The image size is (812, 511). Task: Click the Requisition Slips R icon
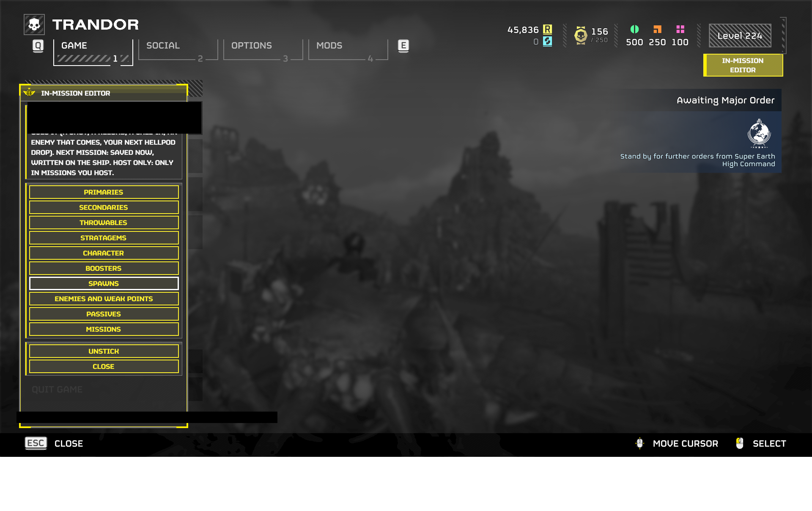coord(547,29)
